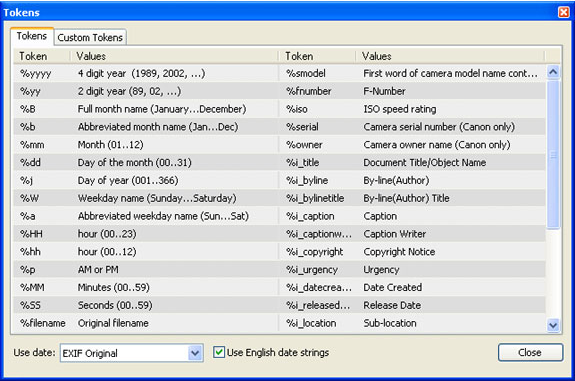The width and height of the screenshot is (575, 381).
Task: Select the %iso token entry
Action: coord(297,109)
